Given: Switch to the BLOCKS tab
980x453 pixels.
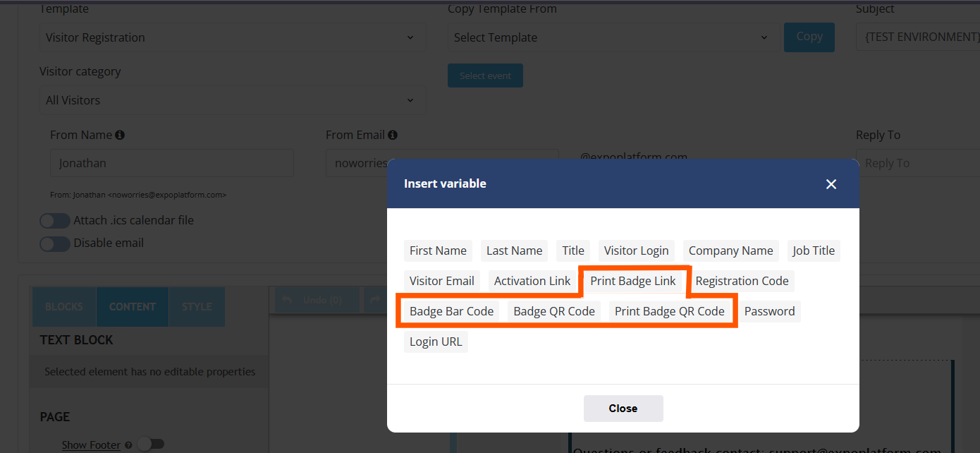Looking at the screenshot, I should tap(64, 307).
